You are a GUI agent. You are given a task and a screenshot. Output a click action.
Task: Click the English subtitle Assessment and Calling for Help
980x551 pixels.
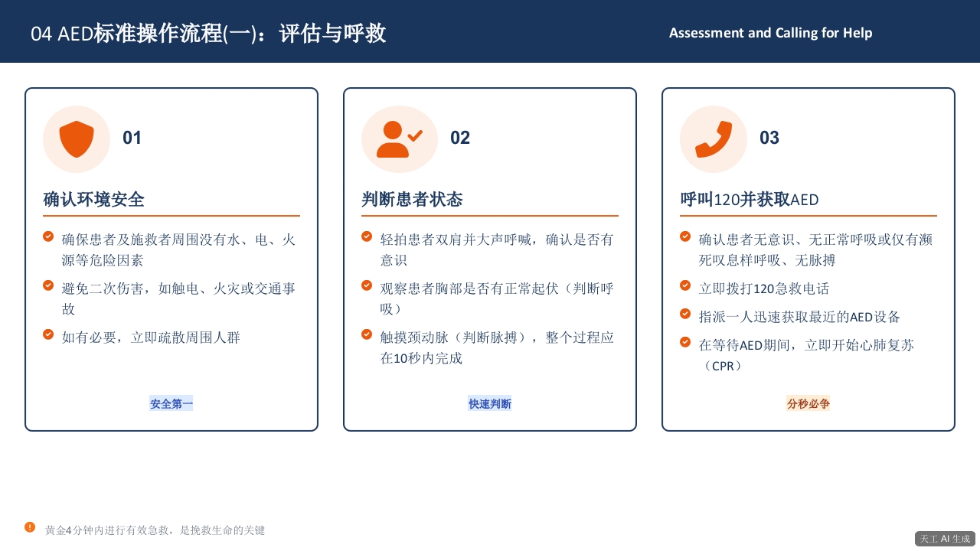pyautogui.click(x=770, y=33)
